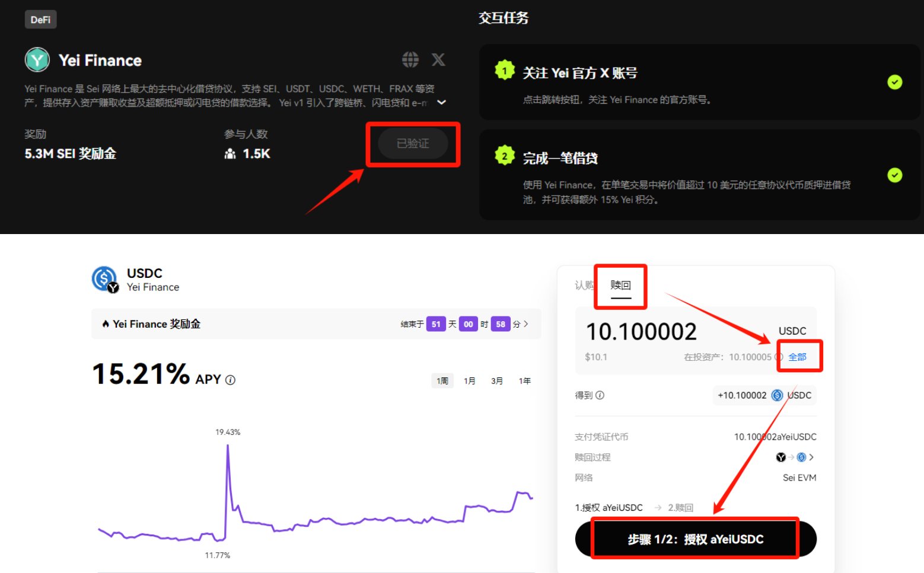
Task: Click the participants people icon beside 1.5K
Action: (x=230, y=154)
